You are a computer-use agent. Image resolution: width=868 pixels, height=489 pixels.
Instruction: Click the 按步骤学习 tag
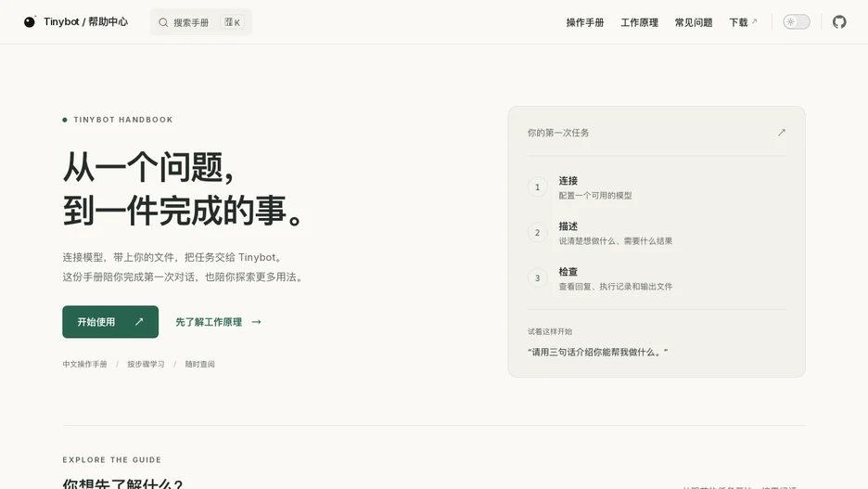[147, 364]
